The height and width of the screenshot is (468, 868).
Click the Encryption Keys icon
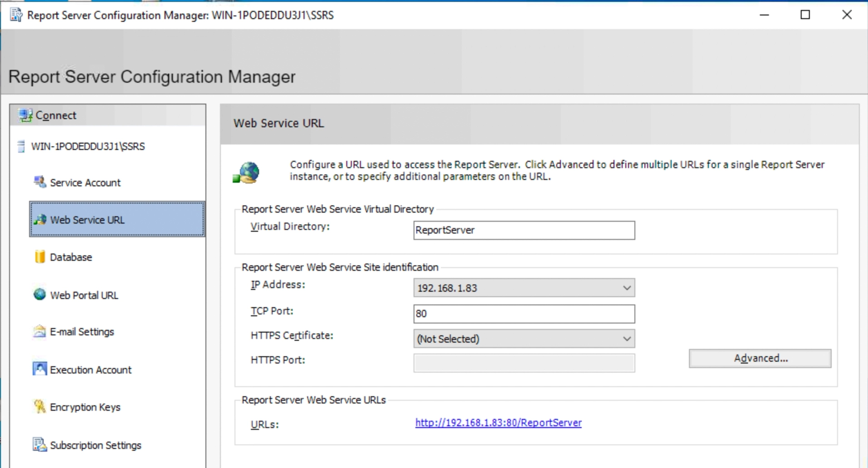[40, 407]
